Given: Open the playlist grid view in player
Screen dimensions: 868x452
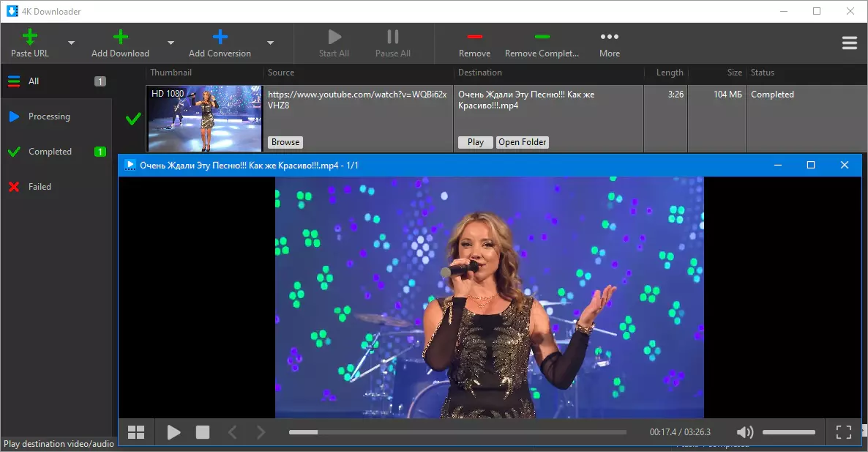Looking at the screenshot, I should coord(136,432).
